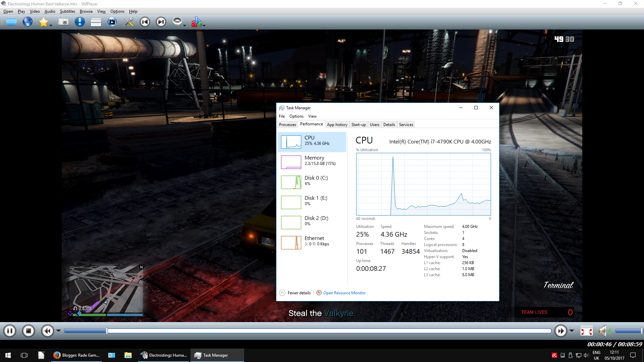Open the playlist icon in toolbar
The image size is (644, 362).
[96, 22]
